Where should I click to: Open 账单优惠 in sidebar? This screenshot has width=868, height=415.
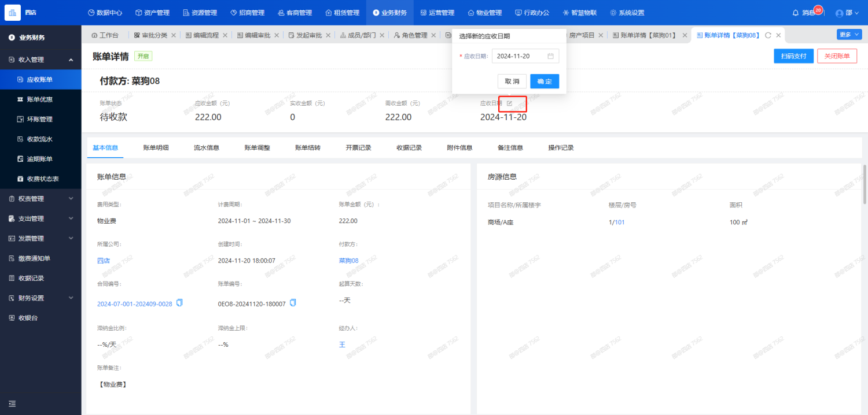pos(41,99)
